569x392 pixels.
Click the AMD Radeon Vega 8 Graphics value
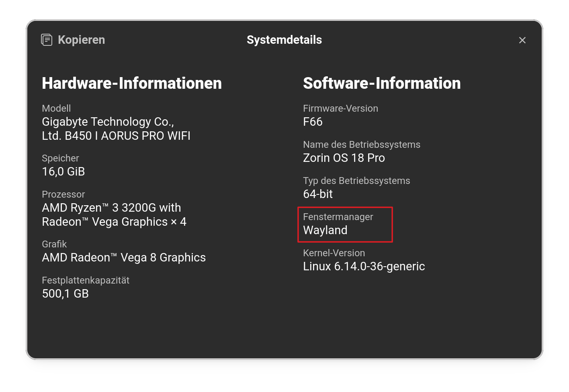tap(124, 257)
